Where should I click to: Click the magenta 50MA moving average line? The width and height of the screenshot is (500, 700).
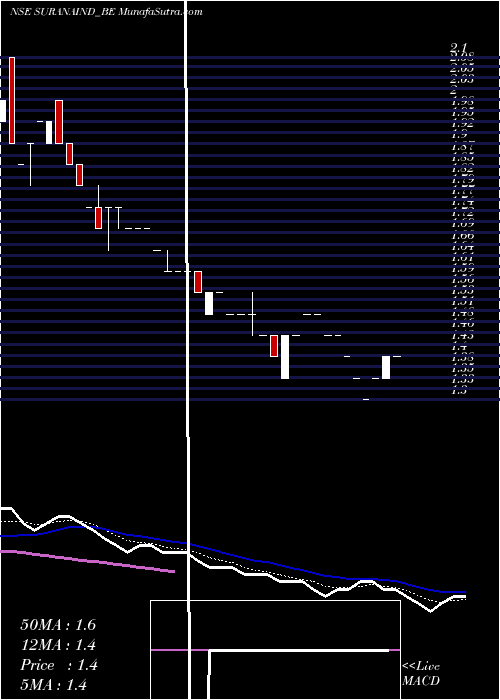[x=88, y=561]
